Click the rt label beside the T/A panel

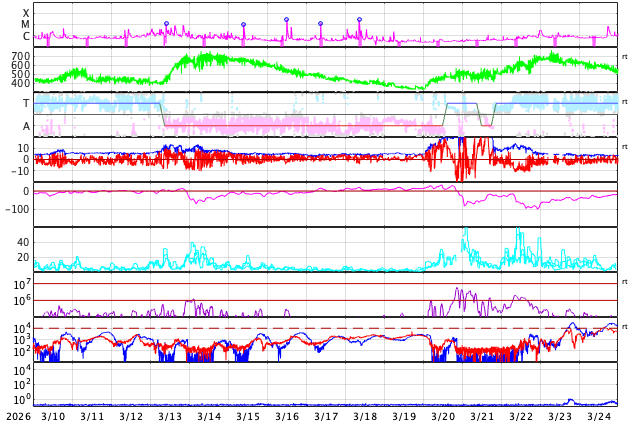pos(625,102)
